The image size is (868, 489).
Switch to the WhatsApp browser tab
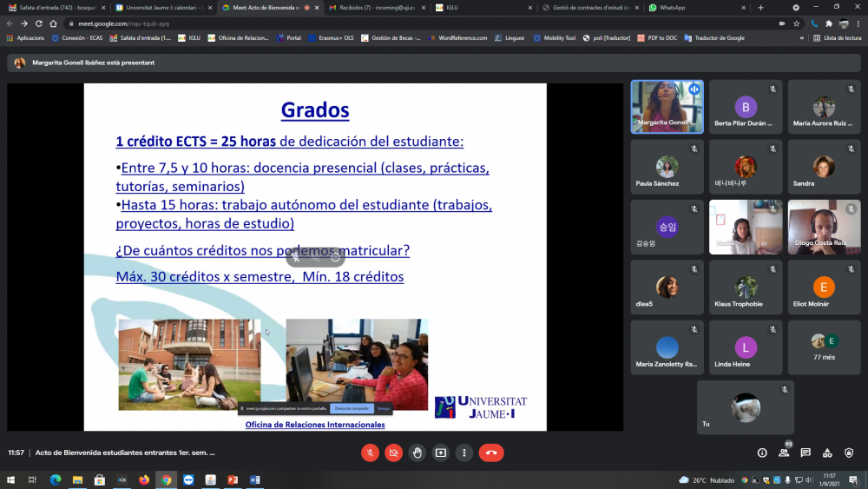pyautogui.click(x=671, y=7)
